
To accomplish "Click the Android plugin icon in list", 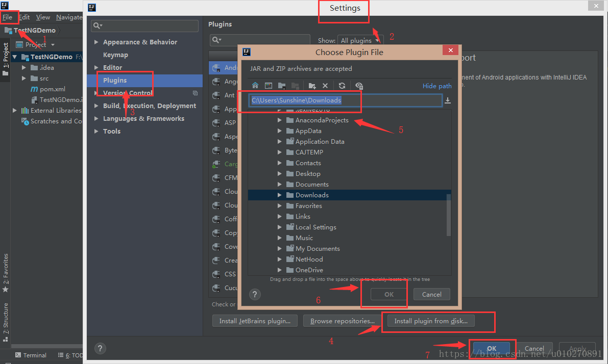I will 216,67.
